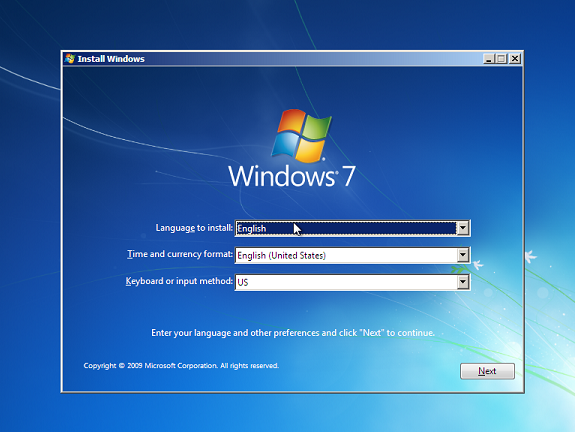Click the Keyboard or input method label
Image resolution: width=575 pixels, height=432 pixels.
(x=179, y=281)
